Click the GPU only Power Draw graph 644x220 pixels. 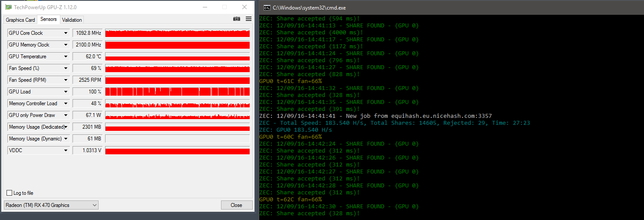[178, 115]
